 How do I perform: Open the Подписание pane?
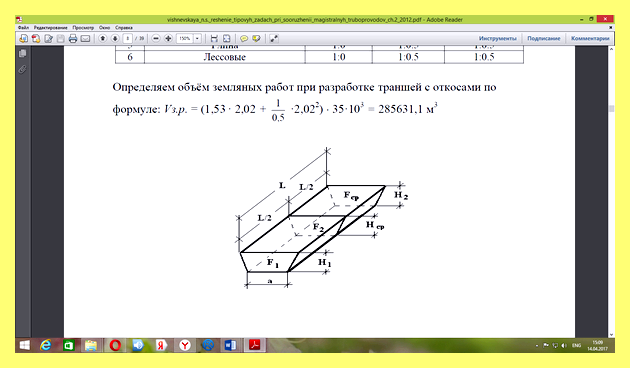[544, 39]
